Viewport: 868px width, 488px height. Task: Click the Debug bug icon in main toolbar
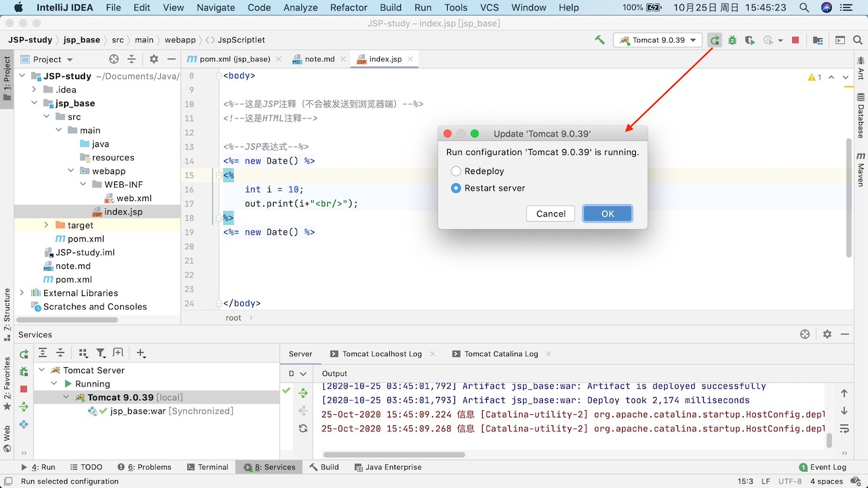point(732,40)
